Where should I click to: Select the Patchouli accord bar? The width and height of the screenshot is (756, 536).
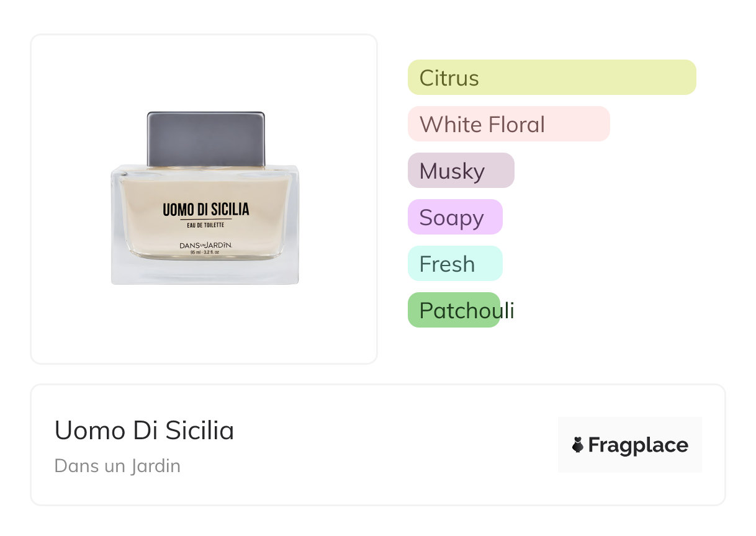453,310
